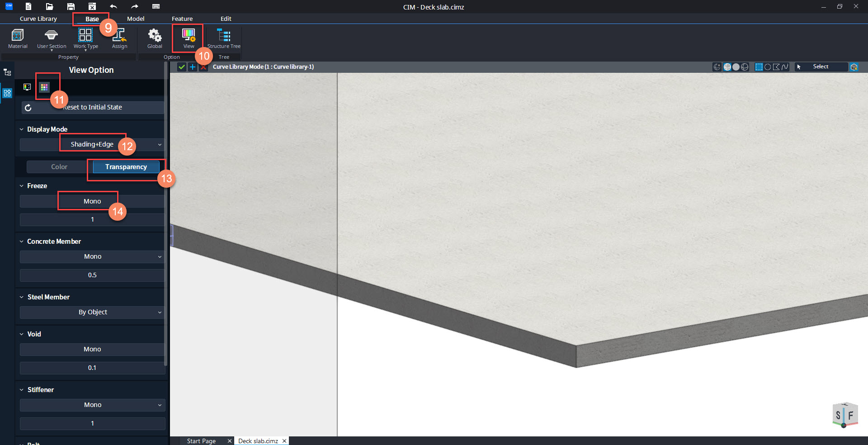Click the Void 0.1 value field
Image resolution: width=868 pixels, height=445 pixels.
pos(92,368)
